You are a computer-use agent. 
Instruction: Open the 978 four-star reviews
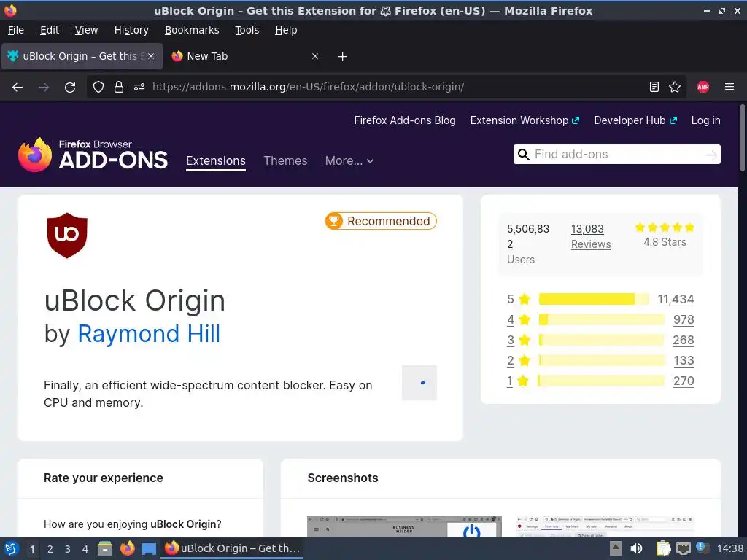coord(684,320)
